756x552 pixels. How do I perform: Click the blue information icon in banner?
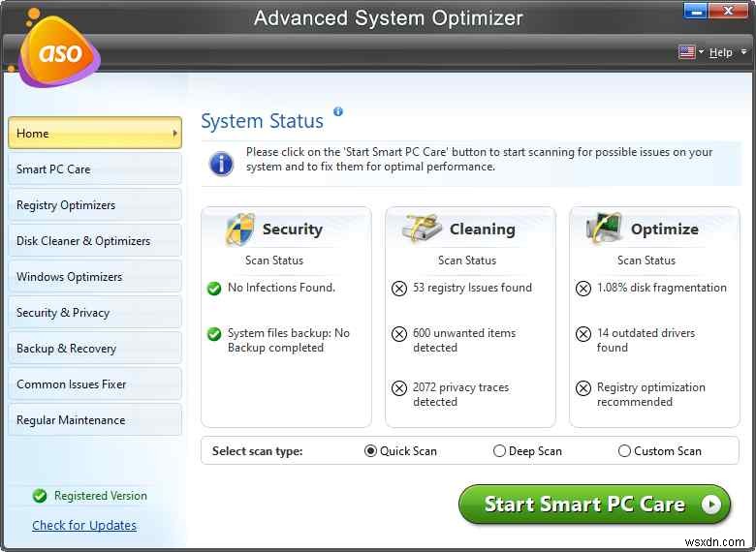221,162
